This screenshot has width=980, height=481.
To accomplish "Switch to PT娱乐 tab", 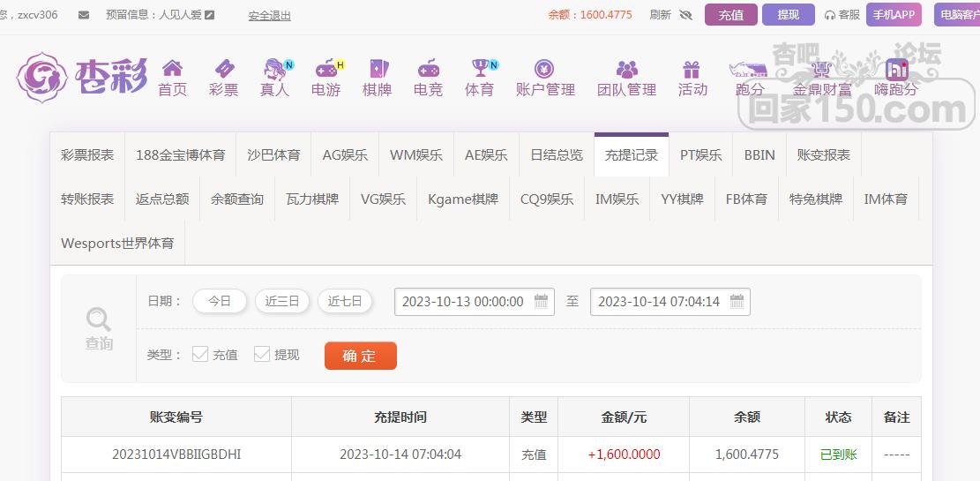I will click(x=701, y=155).
